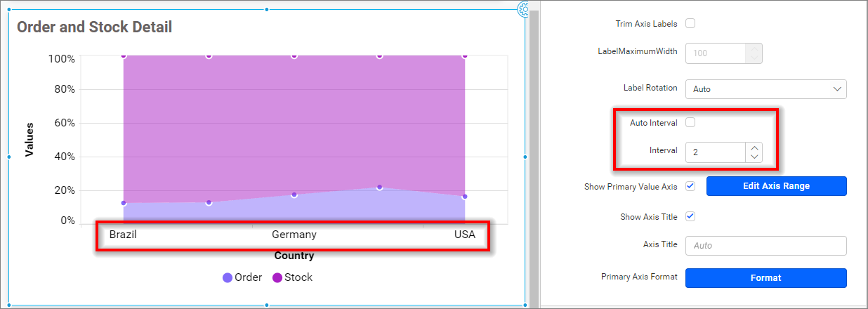Open the widget settings gear icon
868x309 pixels.
[x=523, y=8]
